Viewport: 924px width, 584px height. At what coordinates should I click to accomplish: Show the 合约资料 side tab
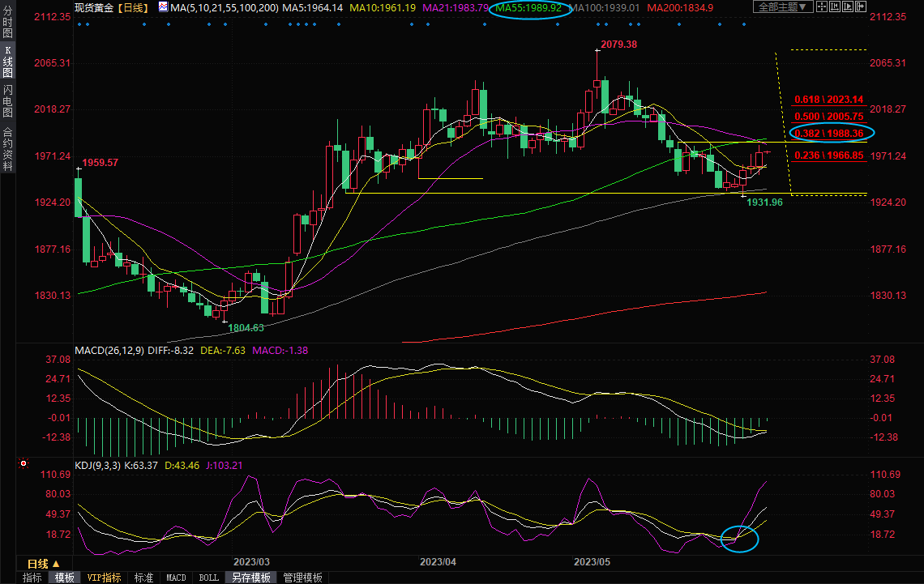pyautogui.click(x=7, y=148)
